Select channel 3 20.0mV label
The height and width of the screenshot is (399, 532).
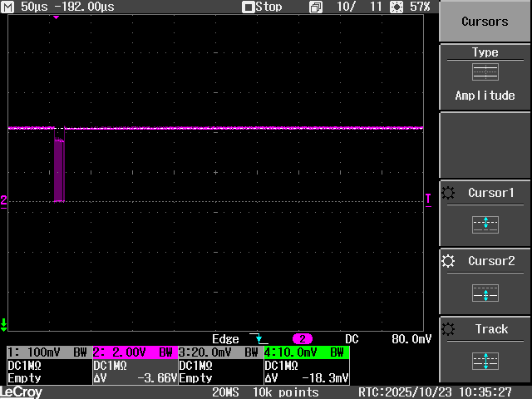point(221,352)
